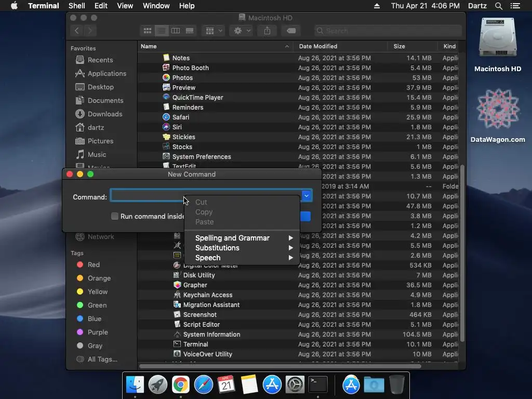Switch Finder to list view
Screen dimensions: 532x399
point(162,31)
